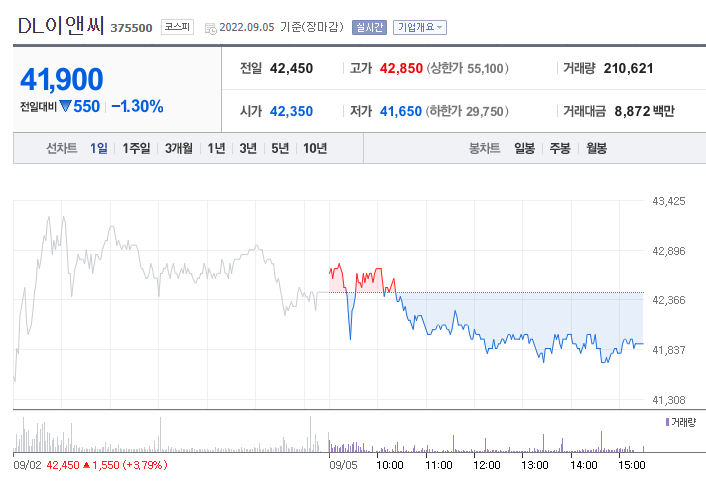Click the high price 42,850
This screenshot has width=706, height=483.
point(401,68)
